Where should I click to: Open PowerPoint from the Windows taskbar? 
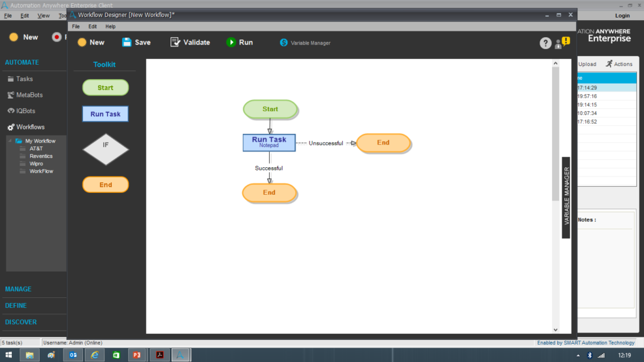pos(137,355)
